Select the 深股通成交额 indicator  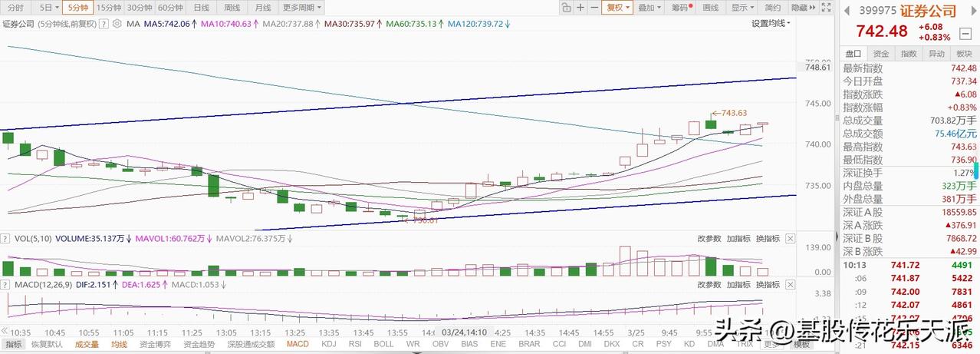click(x=251, y=344)
